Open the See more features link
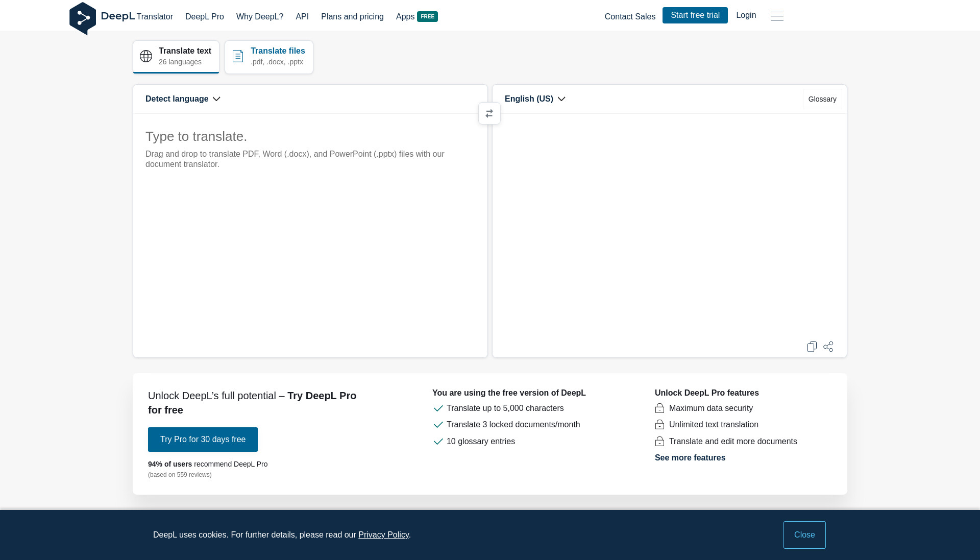 point(690,458)
